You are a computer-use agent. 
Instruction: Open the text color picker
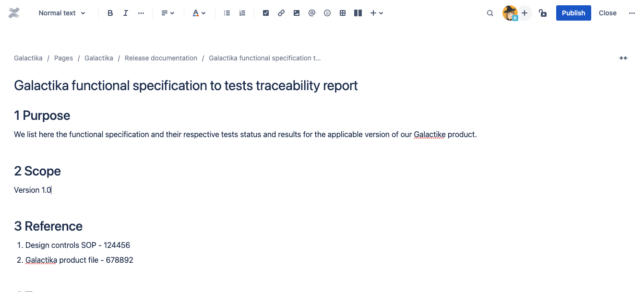tap(199, 13)
